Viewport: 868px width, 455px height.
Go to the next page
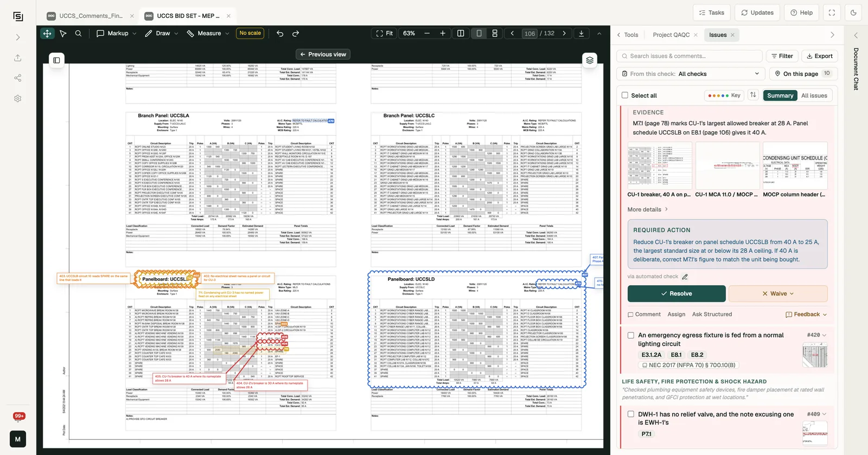pyautogui.click(x=564, y=33)
